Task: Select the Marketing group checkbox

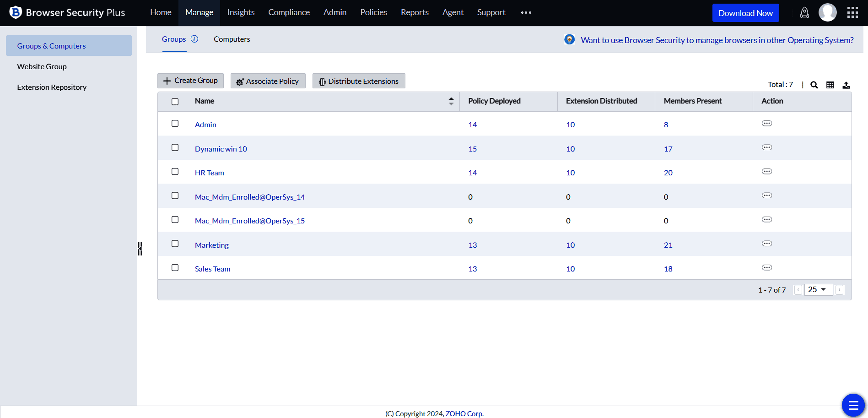Action: [x=175, y=244]
